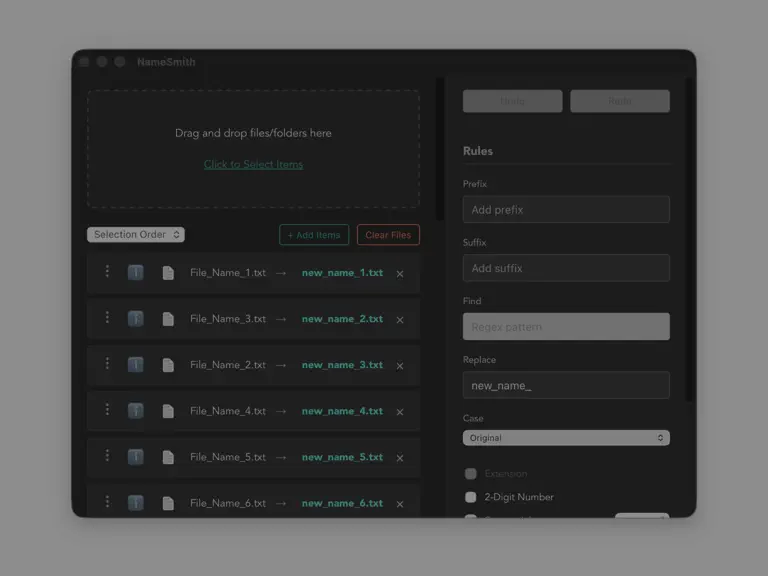The width and height of the screenshot is (768, 576).
Task: Click blue info icon on File_Name_1.txt row
Action: point(136,272)
